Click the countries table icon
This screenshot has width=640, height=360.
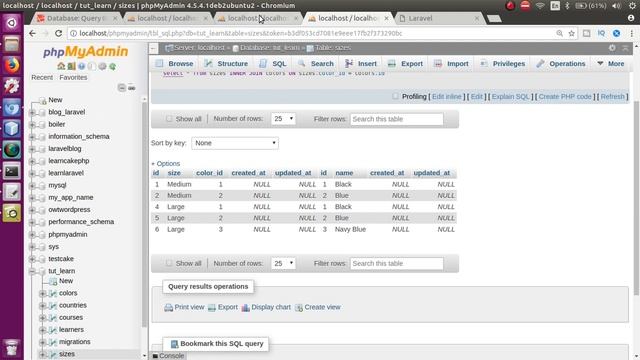[53, 305]
